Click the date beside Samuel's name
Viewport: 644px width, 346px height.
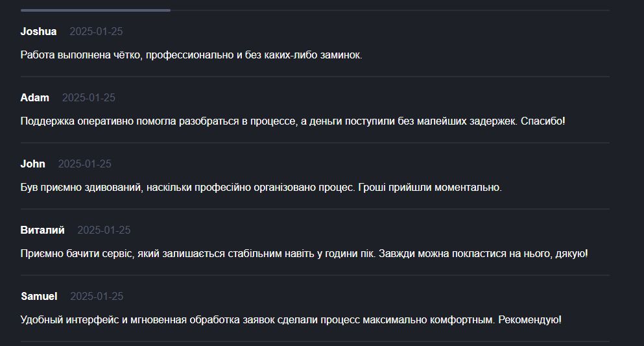point(97,297)
